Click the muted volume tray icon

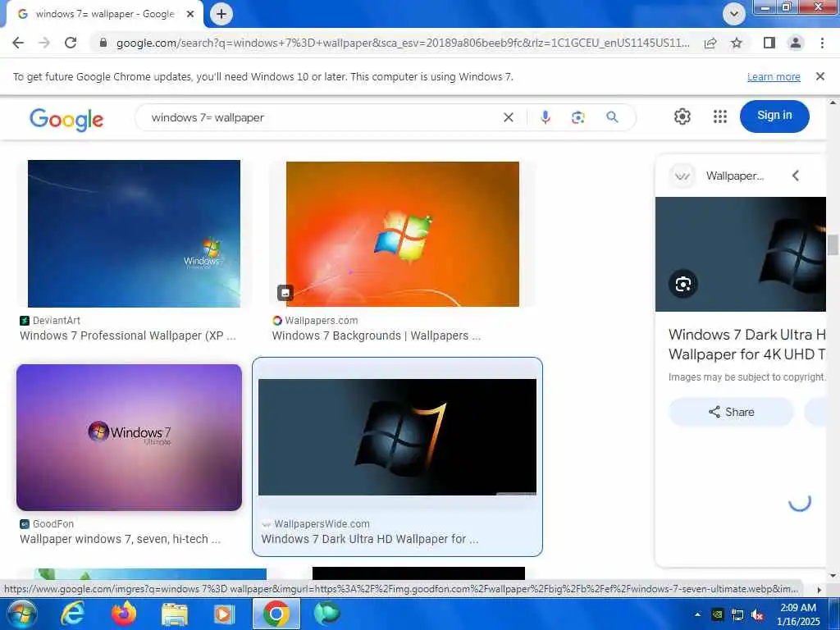[757, 615]
